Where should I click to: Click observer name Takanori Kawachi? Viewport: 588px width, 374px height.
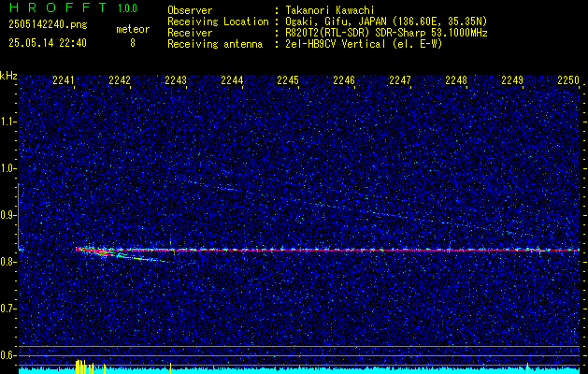click(330, 10)
